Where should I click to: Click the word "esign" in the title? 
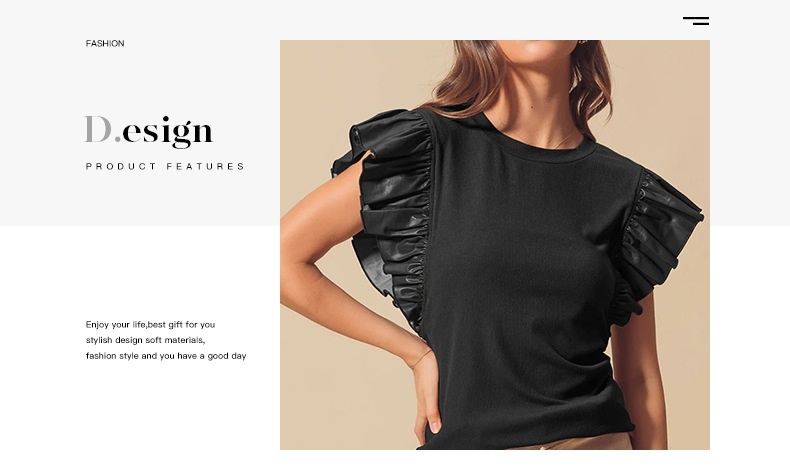(x=168, y=132)
